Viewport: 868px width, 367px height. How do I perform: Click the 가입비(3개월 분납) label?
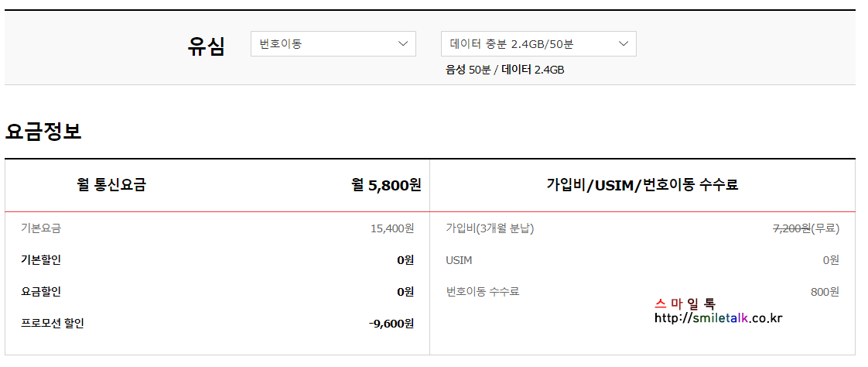pyautogui.click(x=490, y=228)
